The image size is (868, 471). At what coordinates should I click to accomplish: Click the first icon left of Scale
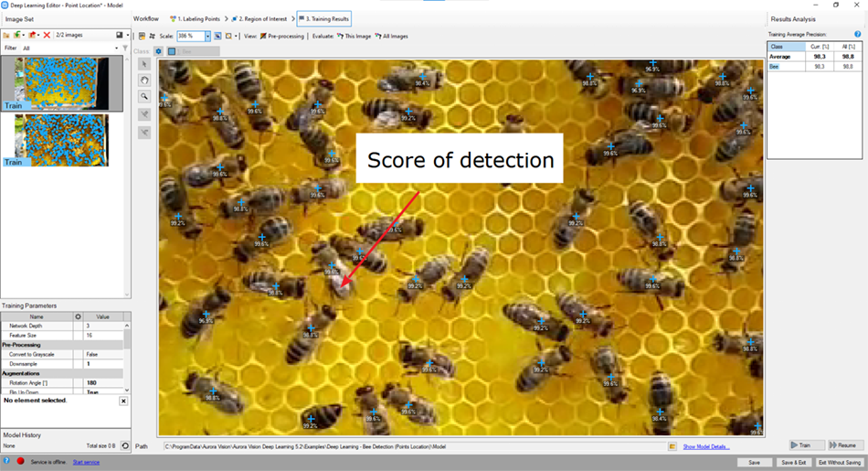143,36
